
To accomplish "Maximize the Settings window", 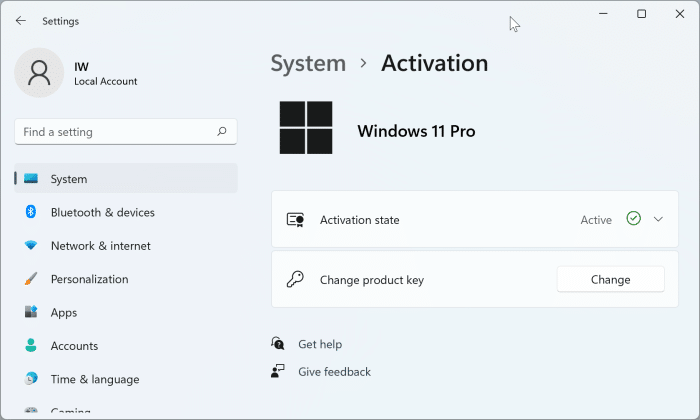I will pyautogui.click(x=642, y=14).
